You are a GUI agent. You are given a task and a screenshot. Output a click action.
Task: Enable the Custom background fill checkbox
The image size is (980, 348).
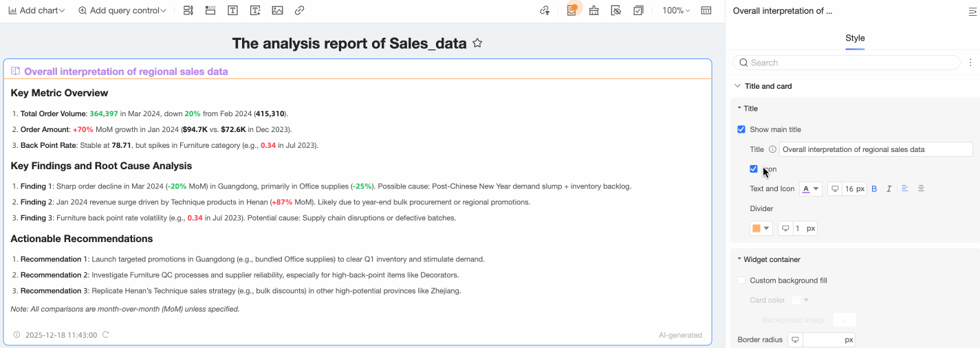pos(741,281)
